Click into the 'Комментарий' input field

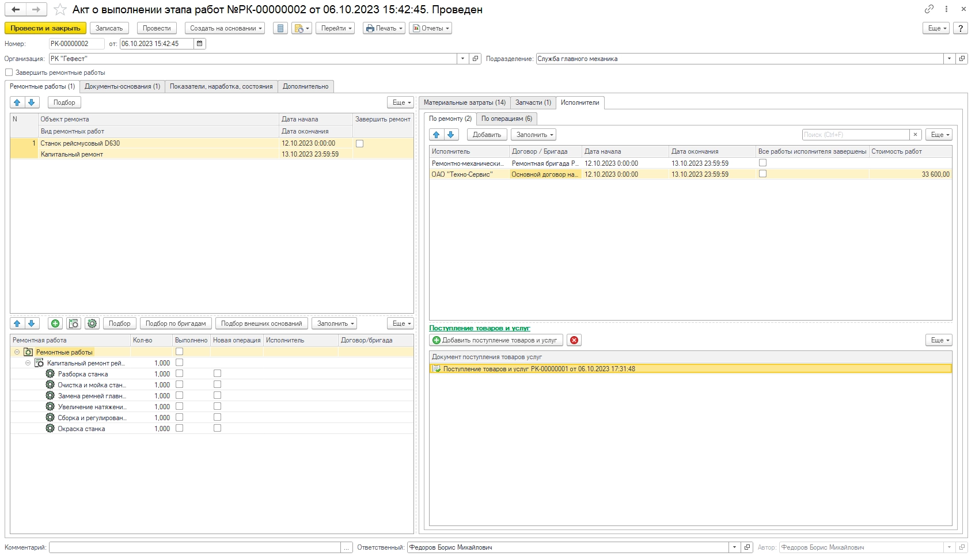click(x=195, y=547)
